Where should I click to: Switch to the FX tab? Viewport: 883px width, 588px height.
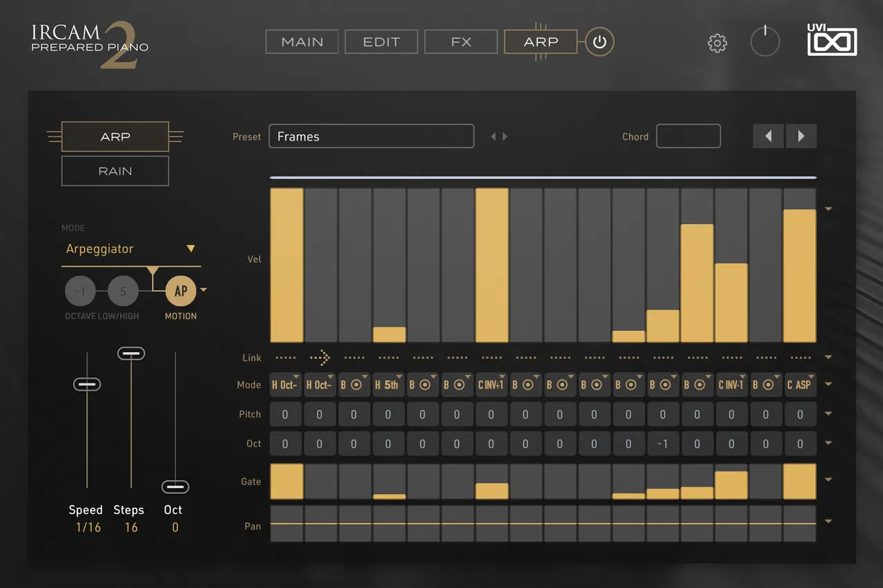461,41
